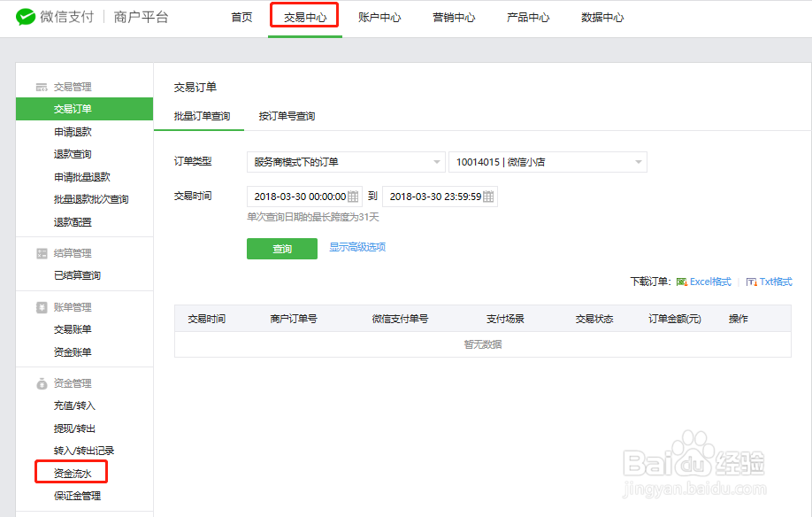Open 交易账单 in sidebar
Viewport: 812px width, 517px height.
(x=73, y=329)
